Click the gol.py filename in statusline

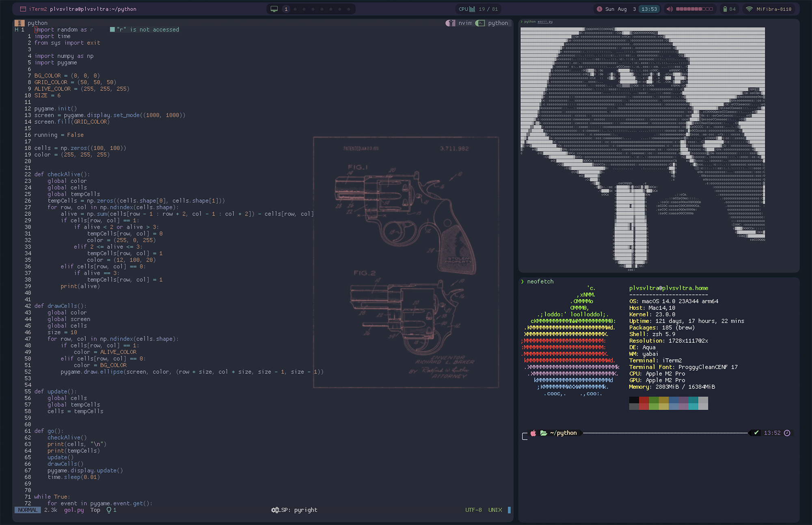tap(74, 510)
